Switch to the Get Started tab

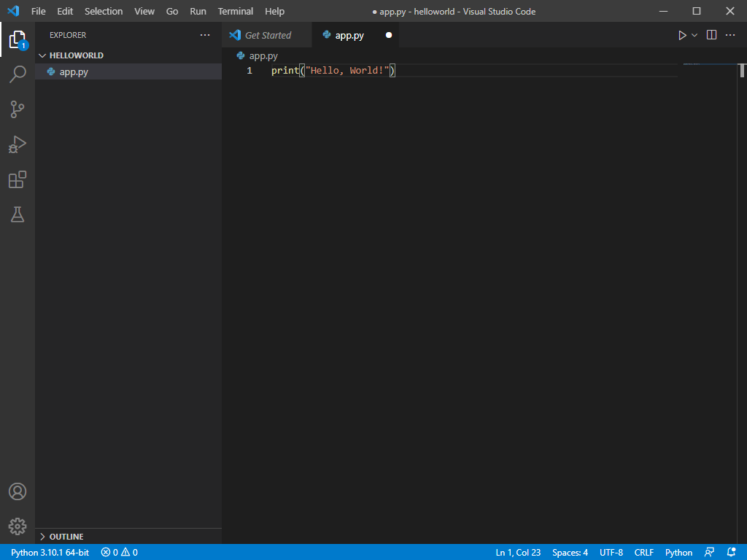[267, 35]
